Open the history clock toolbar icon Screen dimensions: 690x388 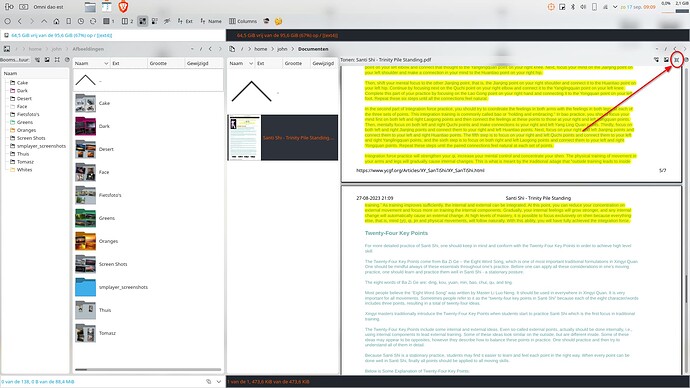point(81,21)
